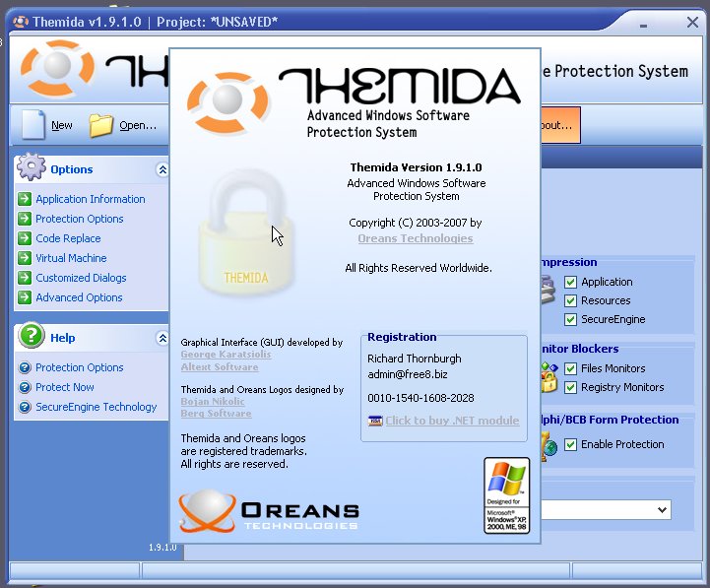Click registration serial 0010-1540-1608-2028

[x=420, y=398]
